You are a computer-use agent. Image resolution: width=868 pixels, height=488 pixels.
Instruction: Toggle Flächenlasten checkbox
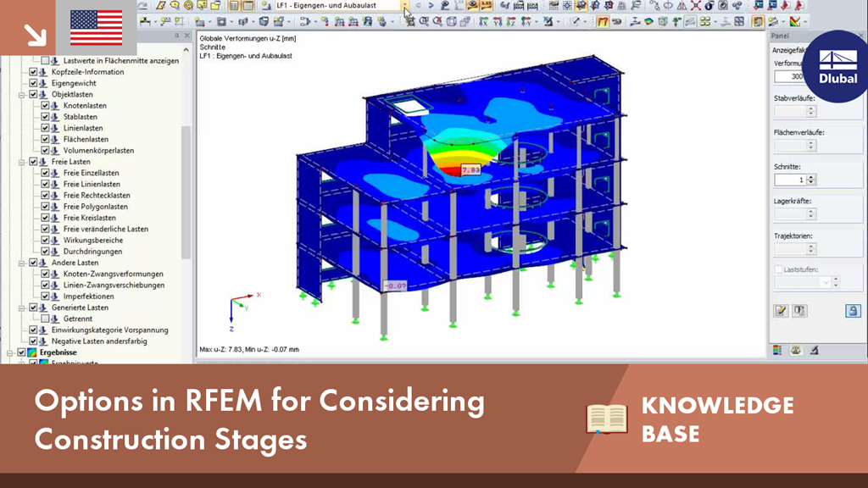pyautogui.click(x=46, y=140)
